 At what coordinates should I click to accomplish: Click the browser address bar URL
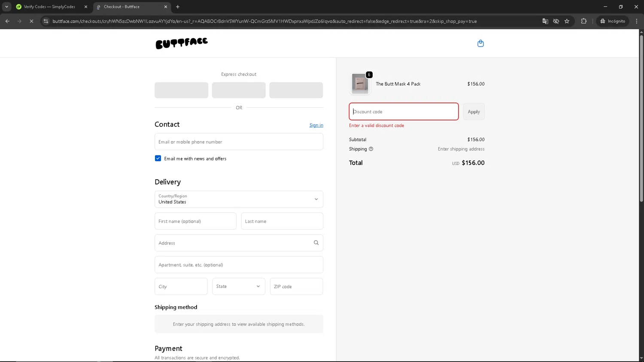pos(264,21)
